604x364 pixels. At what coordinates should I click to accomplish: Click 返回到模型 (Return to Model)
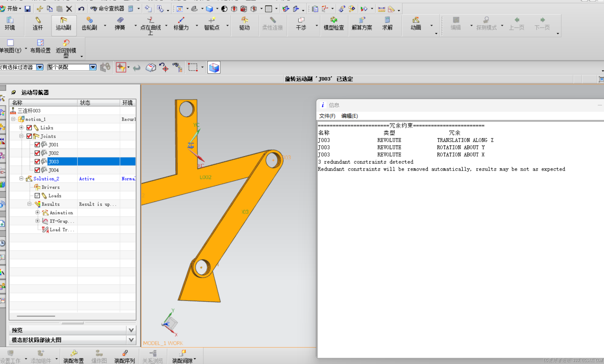(66, 48)
